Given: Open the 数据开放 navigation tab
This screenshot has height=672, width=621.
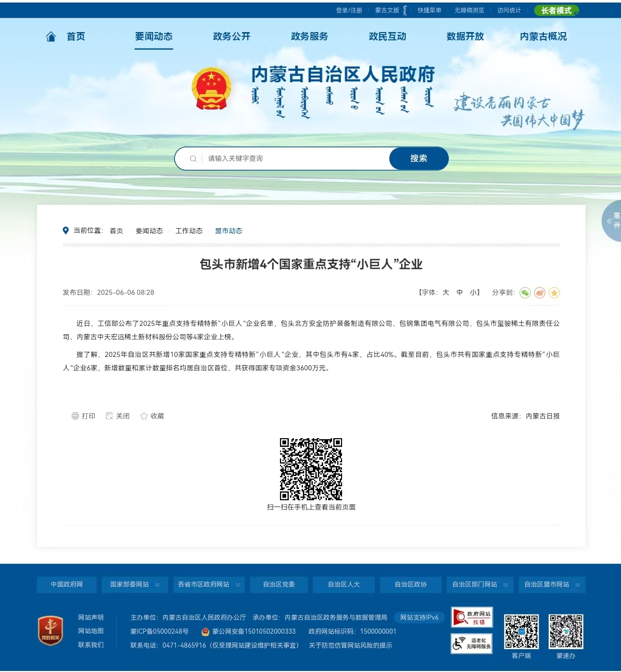Looking at the screenshot, I should [465, 36].
